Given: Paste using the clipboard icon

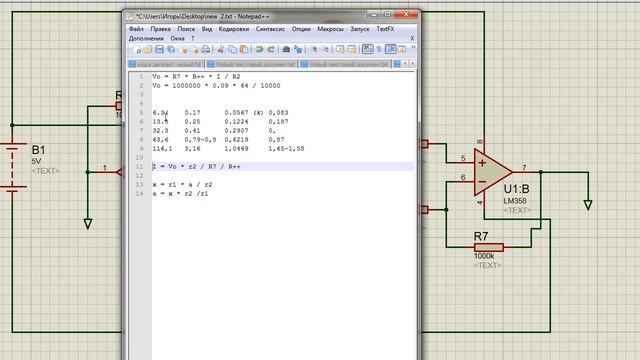Looking at the screenshot, I should tap(244, 49).
